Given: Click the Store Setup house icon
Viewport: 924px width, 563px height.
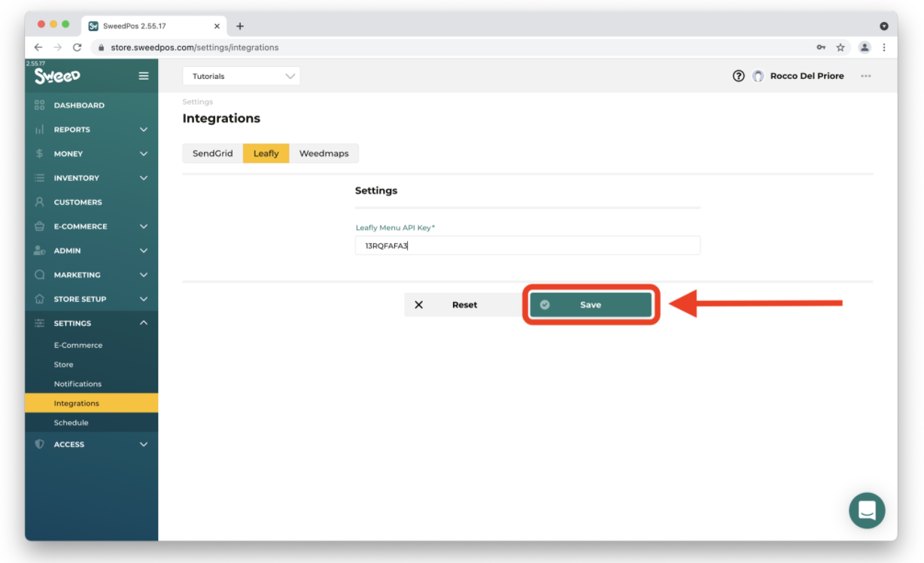Looking at the screenshot, I should tap(40, 299).
